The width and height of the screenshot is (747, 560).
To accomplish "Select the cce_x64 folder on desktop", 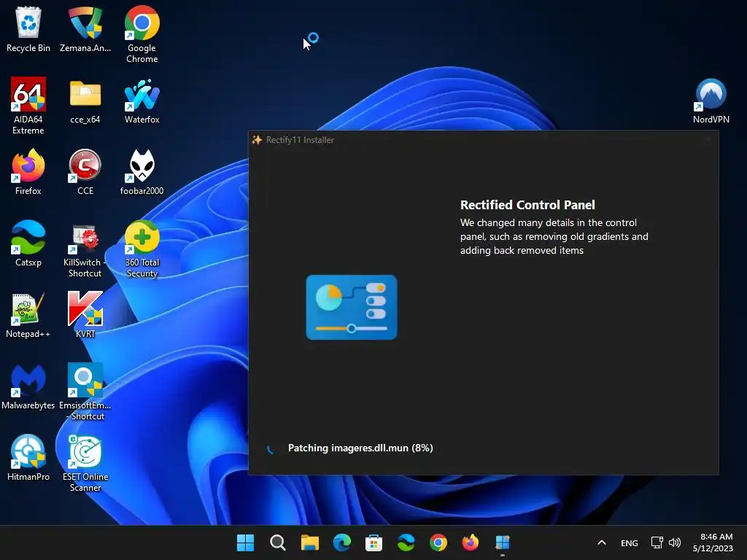I will click(x=85, y=101).
